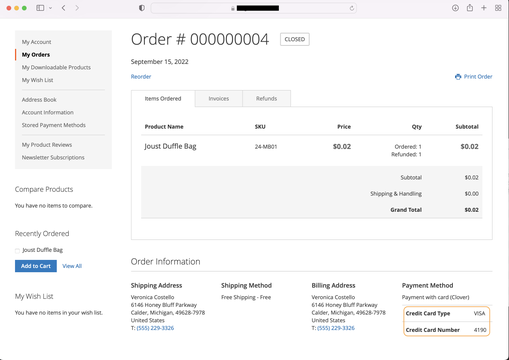Open the View All link
This screenshot has width=509, height=360.
tap(72, 266)
